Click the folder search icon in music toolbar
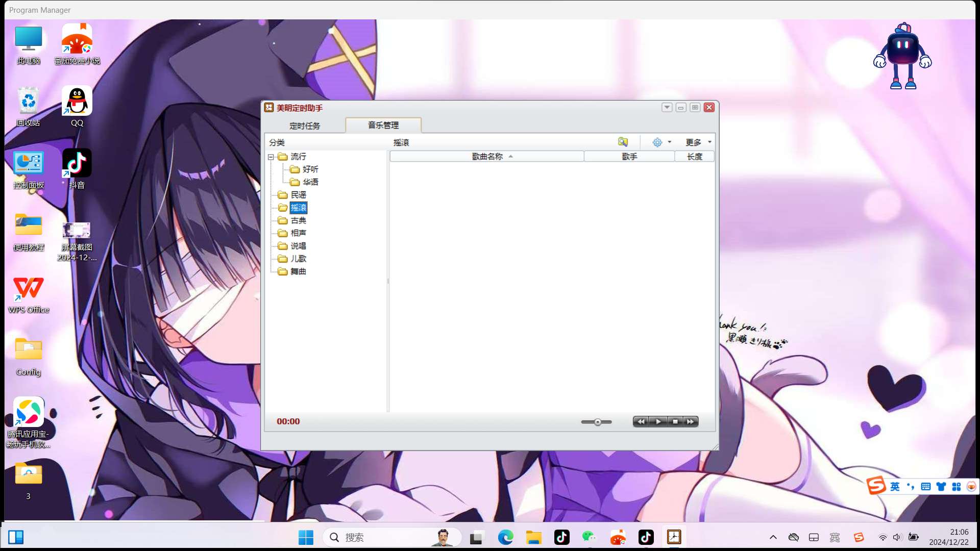 click(x=623, y=142)
